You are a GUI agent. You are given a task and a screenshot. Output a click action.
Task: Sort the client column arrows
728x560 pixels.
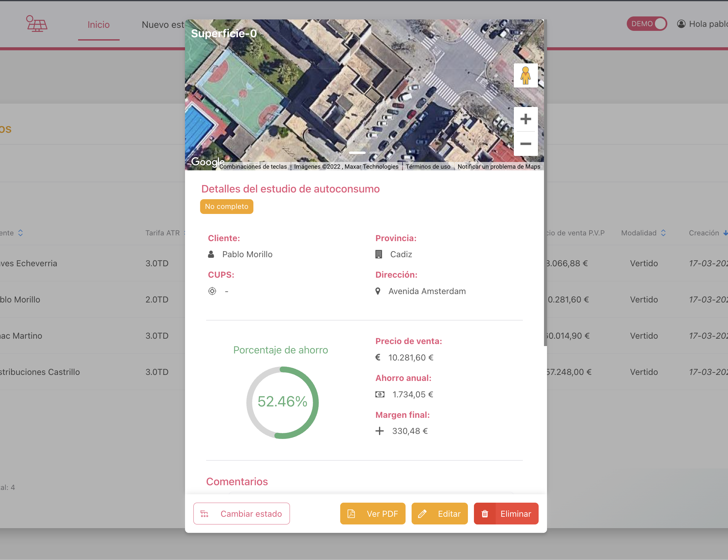[20, 233]
